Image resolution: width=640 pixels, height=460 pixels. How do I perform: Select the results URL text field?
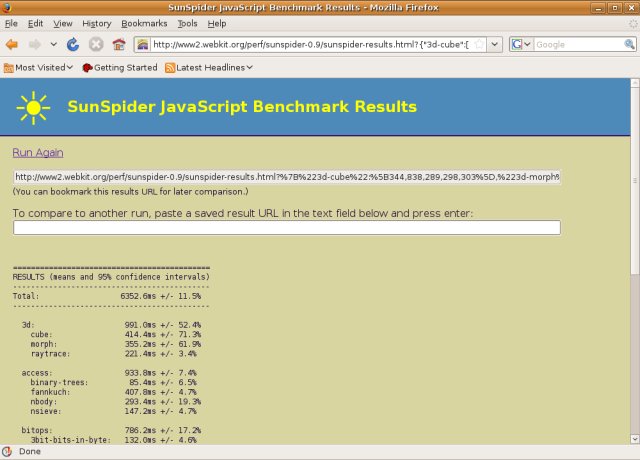click(287, 177)
